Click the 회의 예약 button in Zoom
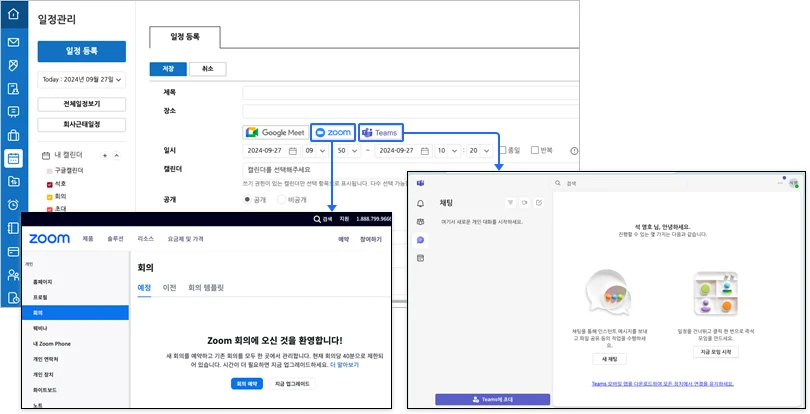810x414 pixels. tap(246, 383)
